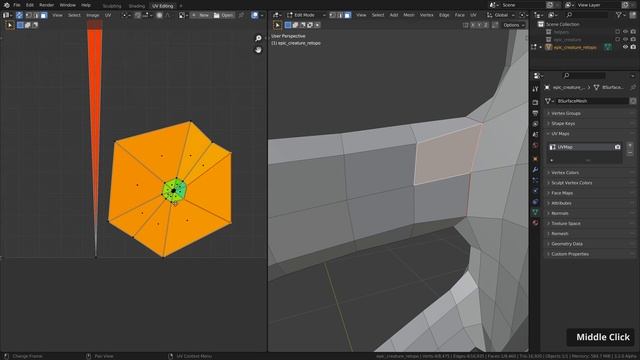
Task: Open the Help menu
Action: coord(86,5)
